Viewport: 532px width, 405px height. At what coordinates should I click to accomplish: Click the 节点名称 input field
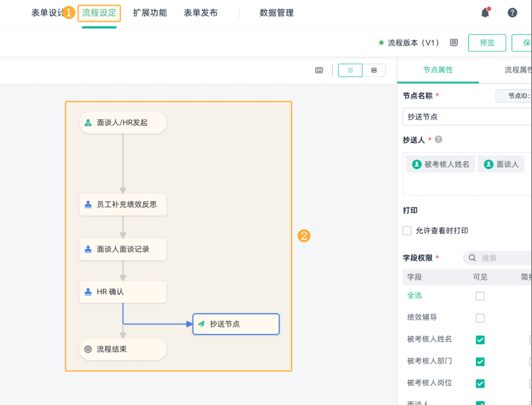tap(465, 117)
